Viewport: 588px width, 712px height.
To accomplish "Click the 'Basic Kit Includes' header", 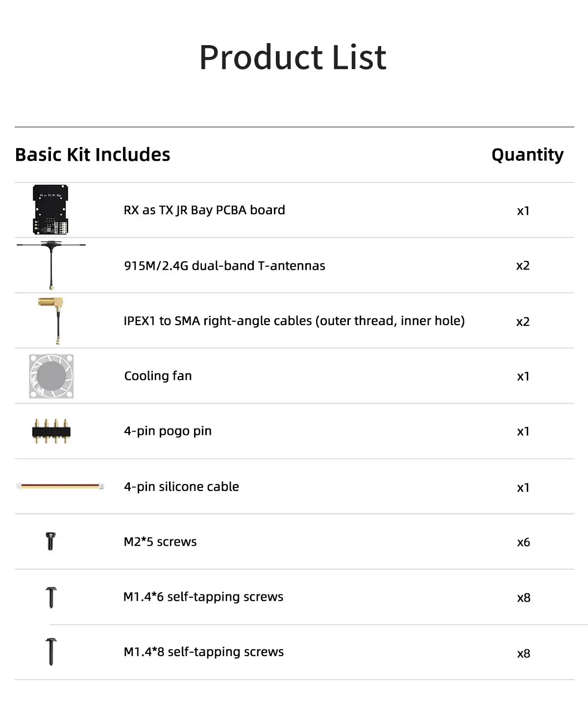I will (93, 154).
